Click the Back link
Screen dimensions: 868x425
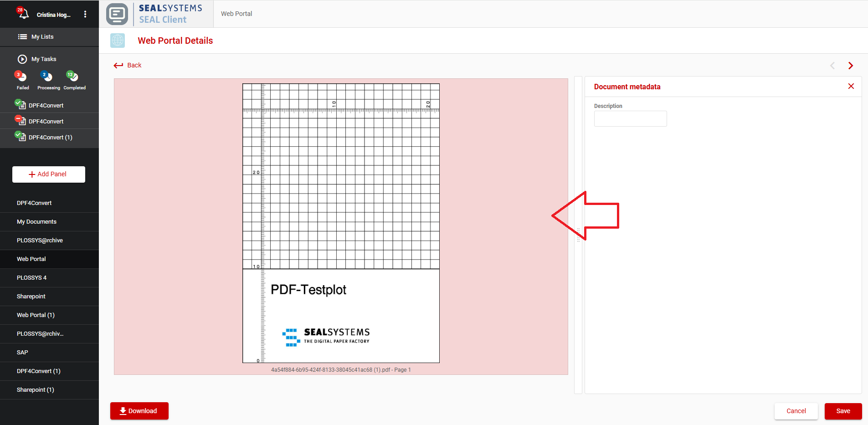click(x=128, y=65)
